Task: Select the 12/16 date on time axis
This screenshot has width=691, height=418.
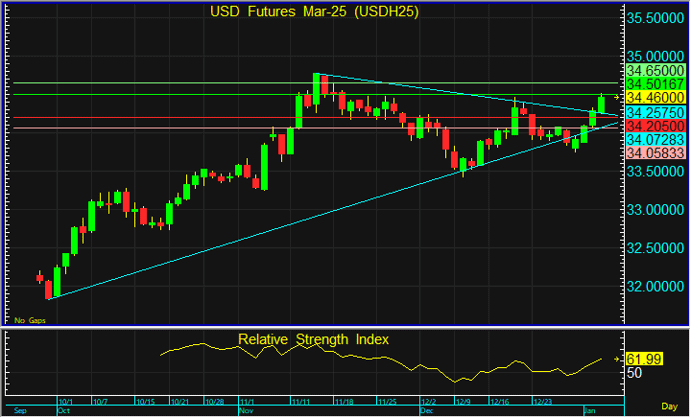Action: 500,401
